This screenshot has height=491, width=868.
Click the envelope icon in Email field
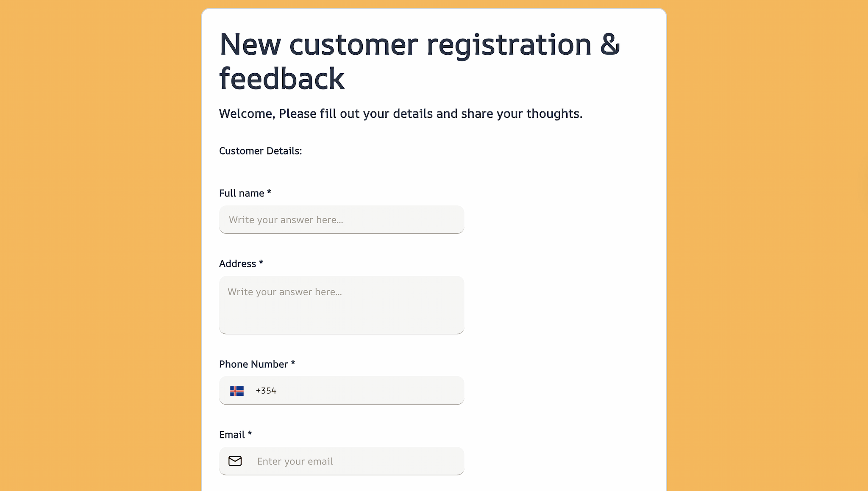pos(235,461)
